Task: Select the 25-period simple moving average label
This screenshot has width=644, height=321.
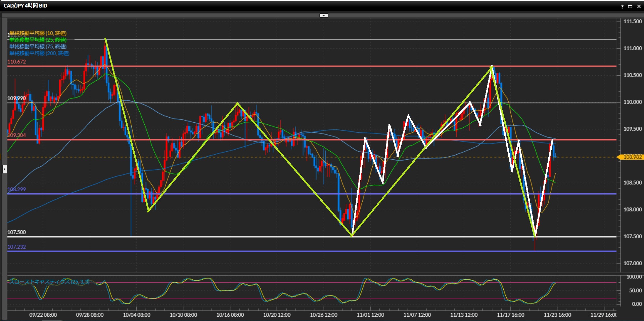Action: (38, 40)
